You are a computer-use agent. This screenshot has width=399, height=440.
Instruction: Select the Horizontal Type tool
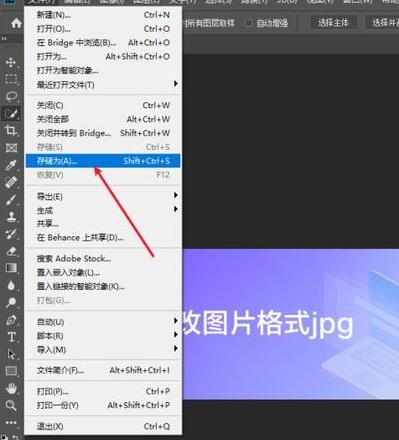[11, 337]
